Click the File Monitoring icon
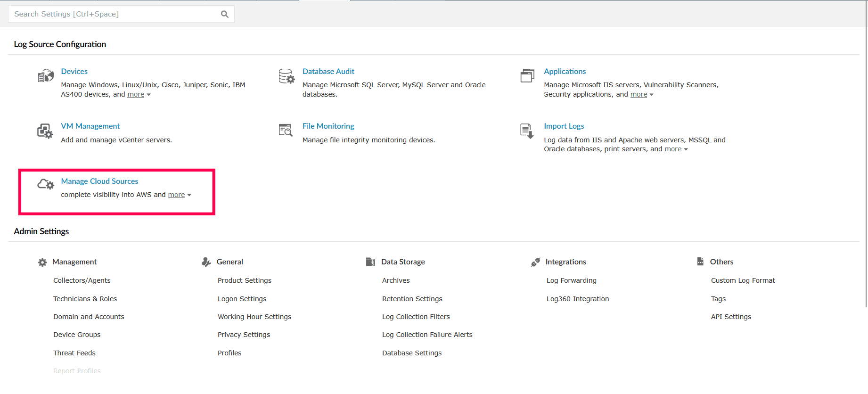Image resolution: width=868 pixels, height=394 pixels. pyautogui.click(x=286, y=130)
